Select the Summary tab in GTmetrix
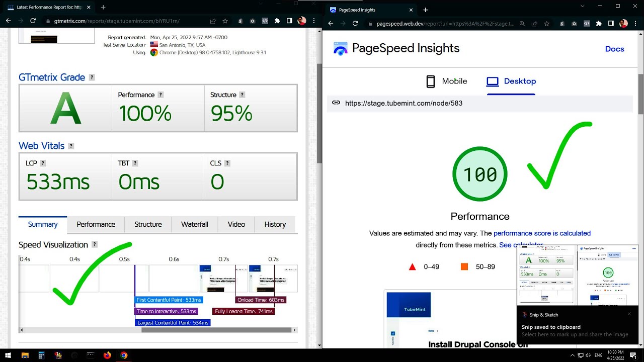644x362 pixels. 43,225
